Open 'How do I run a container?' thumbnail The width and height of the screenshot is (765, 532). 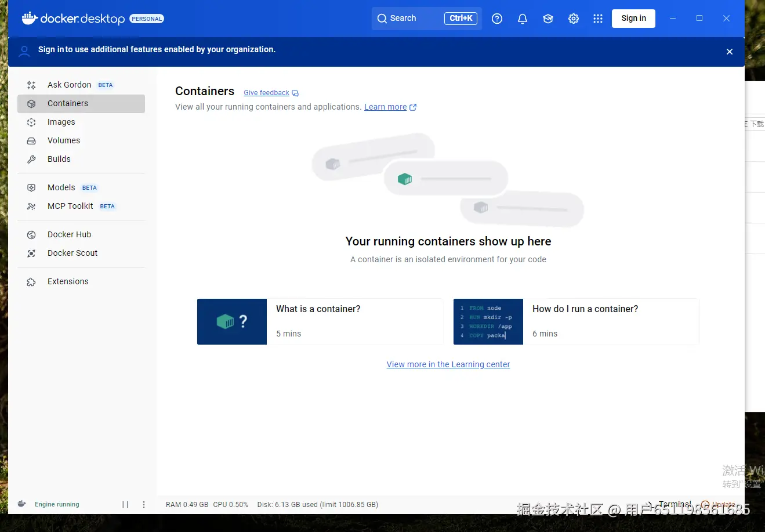coord(488,321)
